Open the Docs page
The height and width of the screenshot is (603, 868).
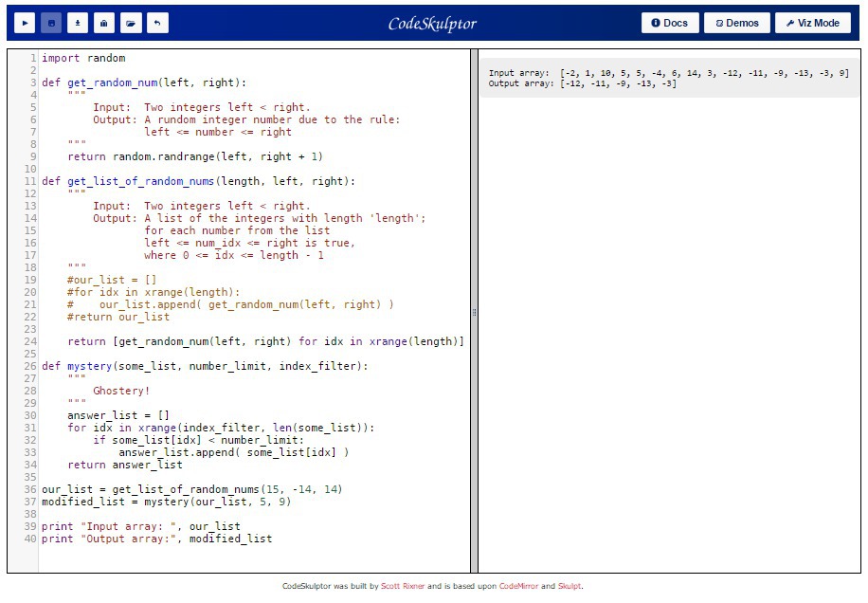coord(670,23)
